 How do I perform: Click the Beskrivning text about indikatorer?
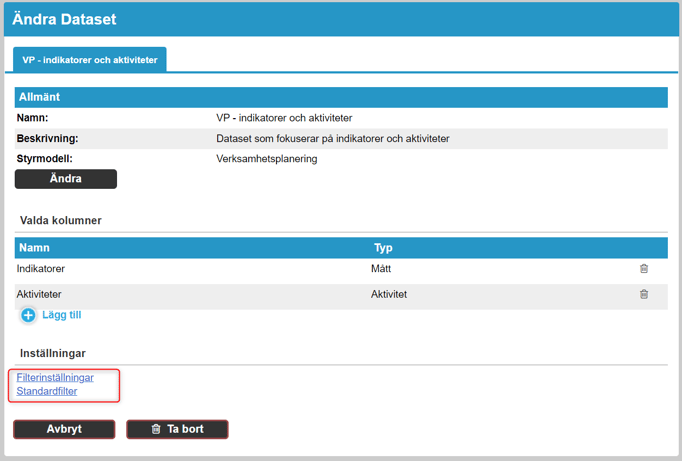tap(332, 138)
